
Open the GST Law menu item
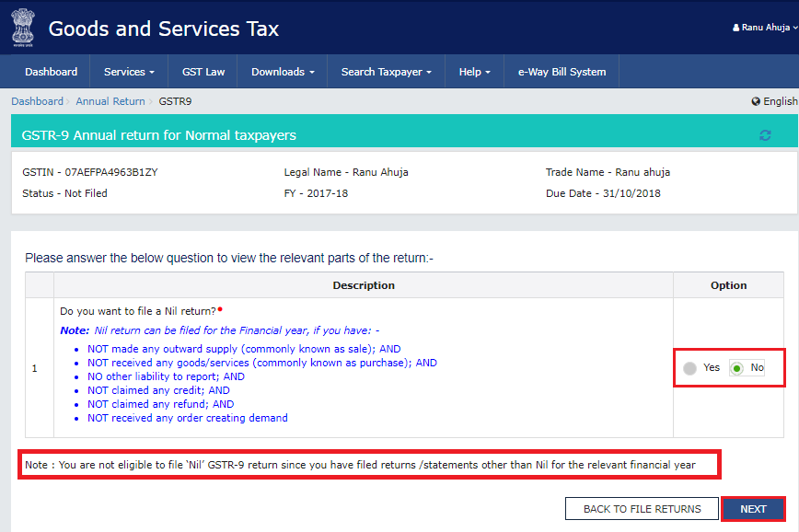[x=203, y=72]
